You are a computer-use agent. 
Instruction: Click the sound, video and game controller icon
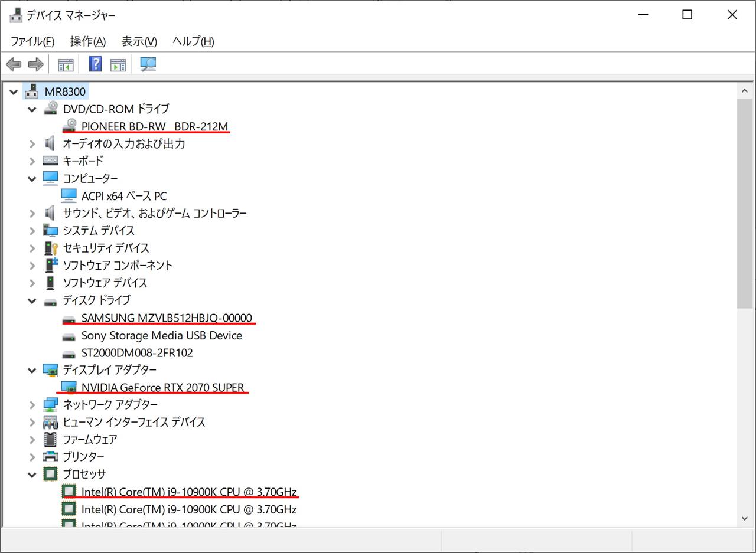click(51, 213)
